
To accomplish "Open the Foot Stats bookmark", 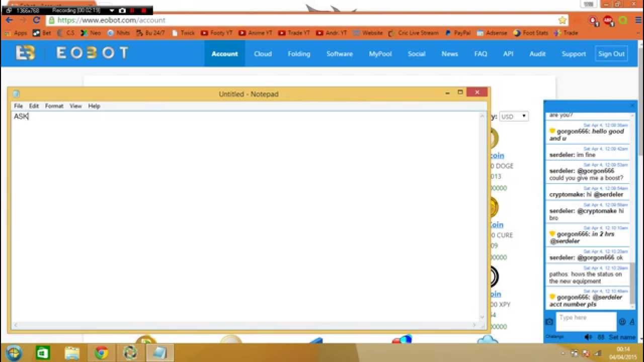I will pos(531,33).
